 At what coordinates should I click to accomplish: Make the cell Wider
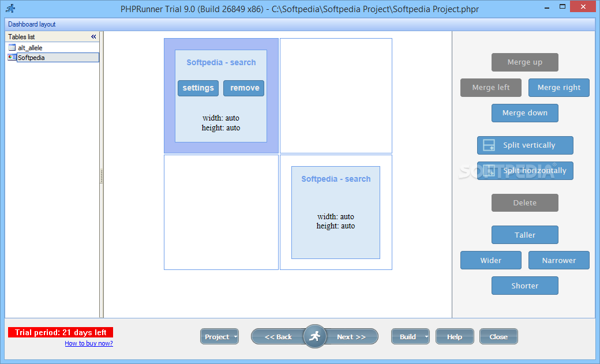490,260
